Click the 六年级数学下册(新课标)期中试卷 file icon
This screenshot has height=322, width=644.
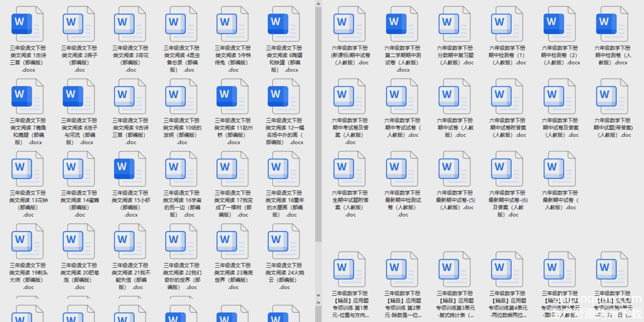350,24
